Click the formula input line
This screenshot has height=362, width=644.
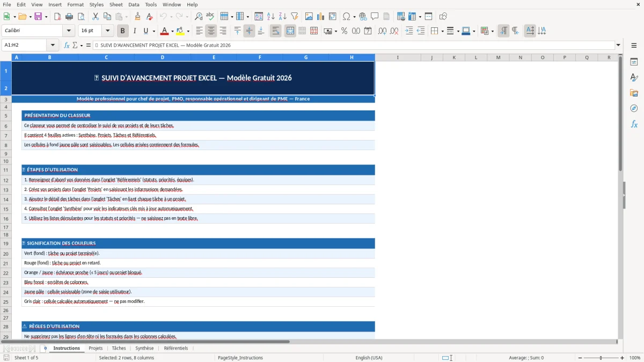[x=353, y=45]
